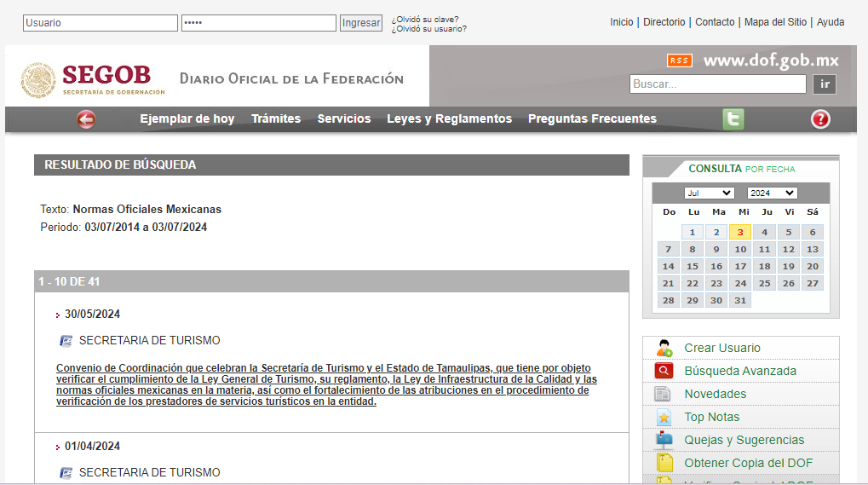Viewport: 868px width, 485px height.
Task: Click the Ingresar login button
Action: (361, 23)
